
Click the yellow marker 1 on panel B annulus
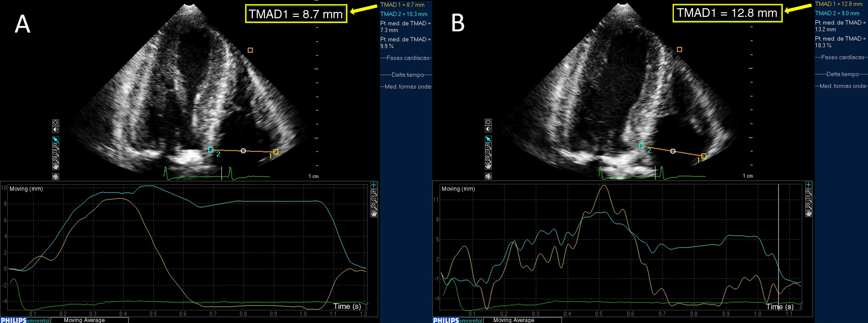point(704,156)
